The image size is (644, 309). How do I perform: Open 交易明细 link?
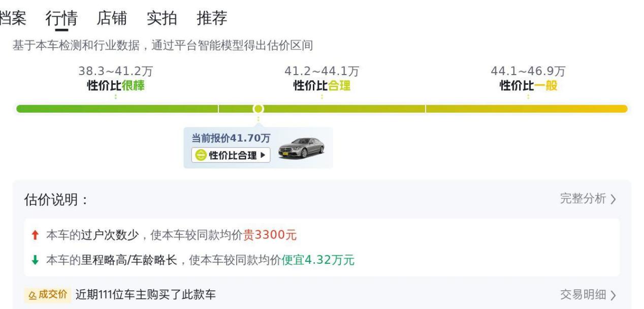tap(583, 295)
